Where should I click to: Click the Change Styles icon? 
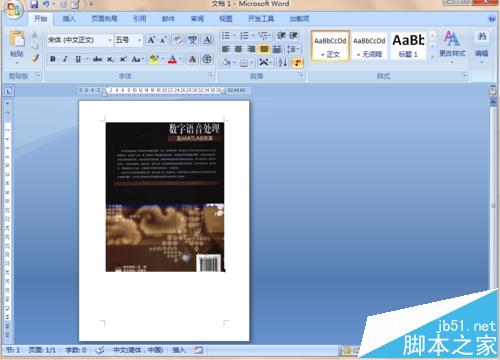pyautogui.click(x=452, y=44)
